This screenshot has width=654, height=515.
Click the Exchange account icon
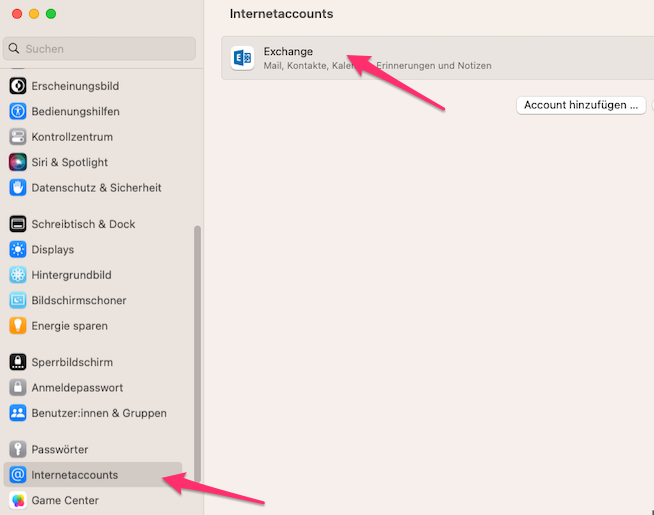pos(242,58)
